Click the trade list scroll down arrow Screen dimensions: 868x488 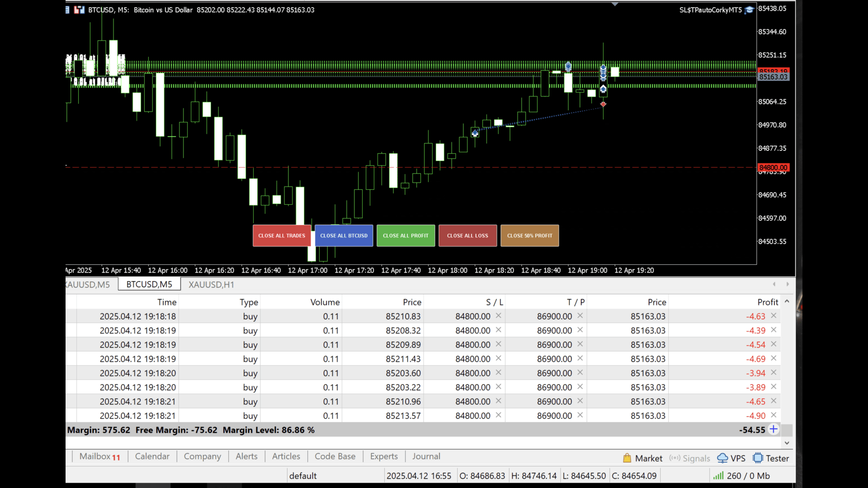[787, 443]
